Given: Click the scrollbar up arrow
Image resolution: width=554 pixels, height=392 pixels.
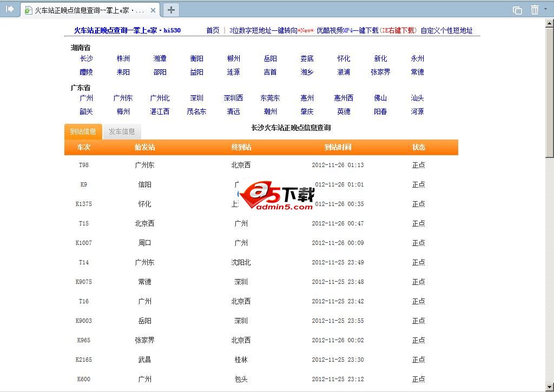Looking at the screenshot, I should [549, 24].
